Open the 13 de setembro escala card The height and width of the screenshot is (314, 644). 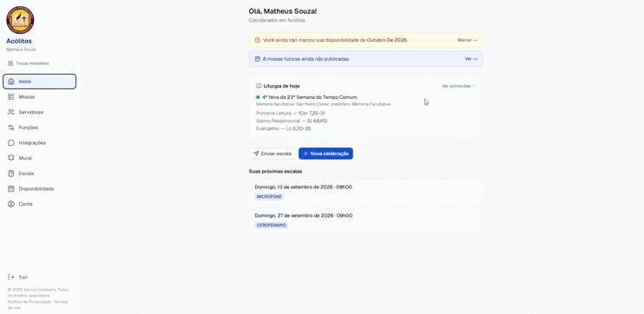click(x=365, y=192)
